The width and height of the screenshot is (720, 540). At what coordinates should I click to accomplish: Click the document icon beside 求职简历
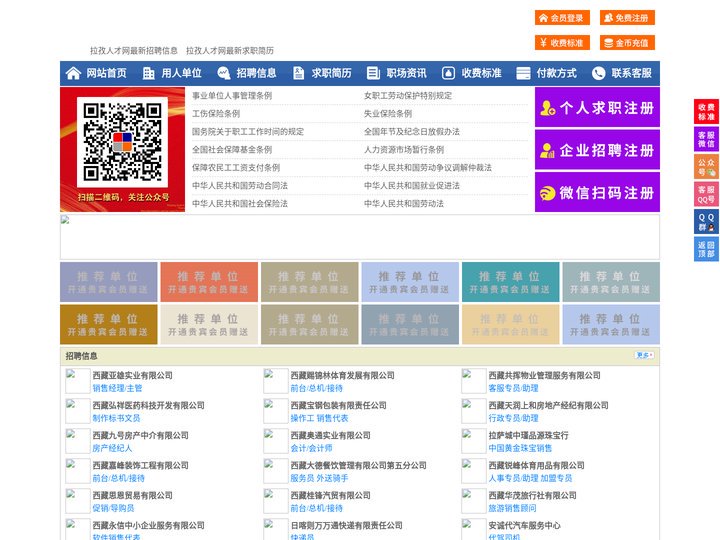(x=298, y=73)
